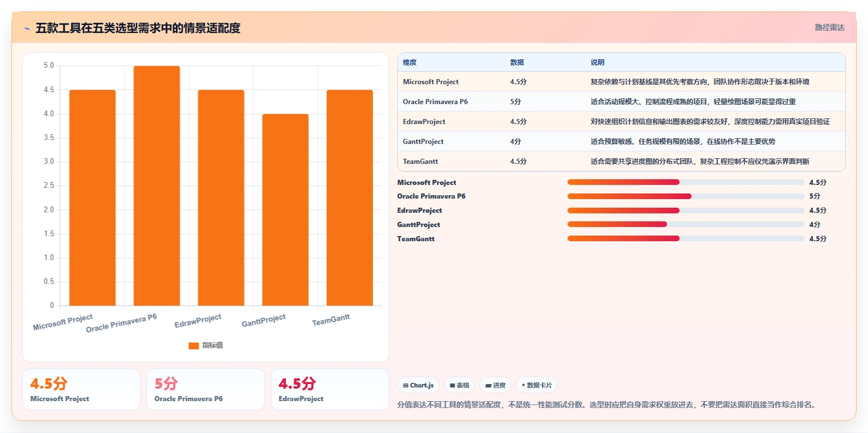Click the TeamGantt x-axis label
This screenshot has height=433, width=868.
click(x=331, y=320)
